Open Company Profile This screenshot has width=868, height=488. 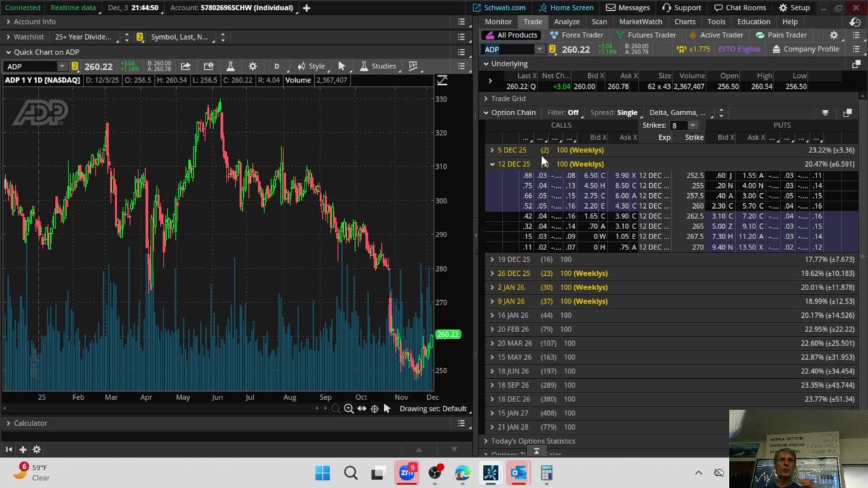click(x=806, y=49)
